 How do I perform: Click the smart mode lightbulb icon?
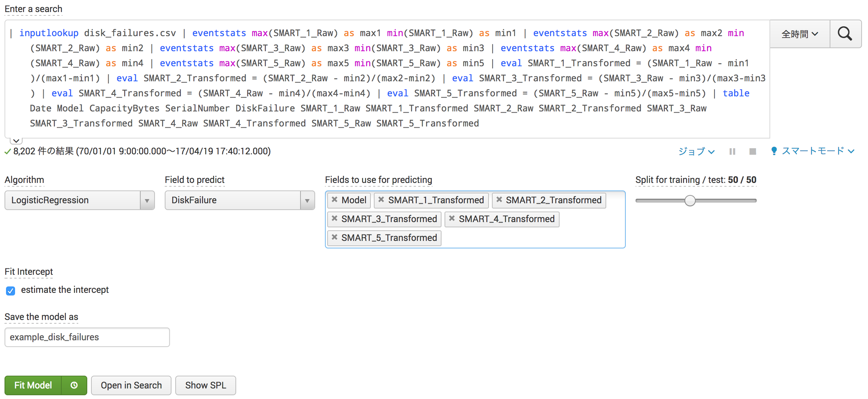click(774, 151)
